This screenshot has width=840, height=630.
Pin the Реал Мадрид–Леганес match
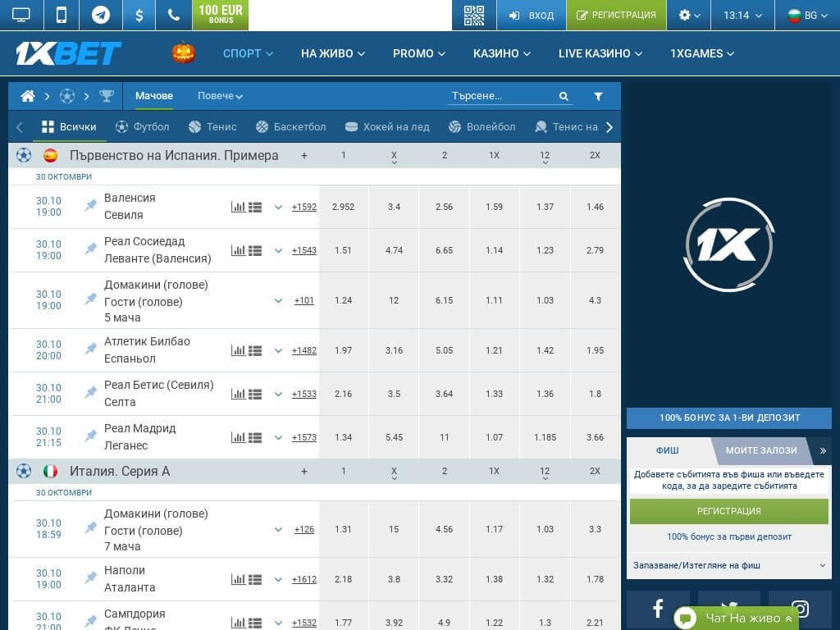pyautogui.click(x=91, y=436)
